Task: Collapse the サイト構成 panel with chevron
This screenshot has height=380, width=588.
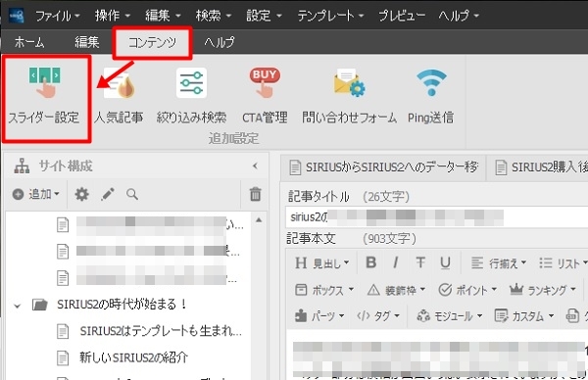Action: [256, 166]
